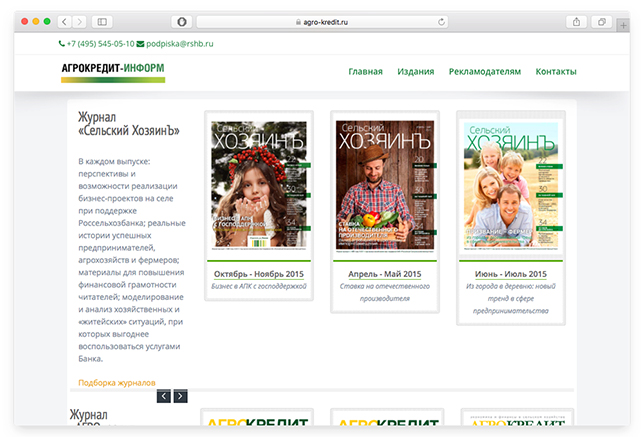
Task: Click the Апрель - Май 2015 title link
Action: [385, 274]
